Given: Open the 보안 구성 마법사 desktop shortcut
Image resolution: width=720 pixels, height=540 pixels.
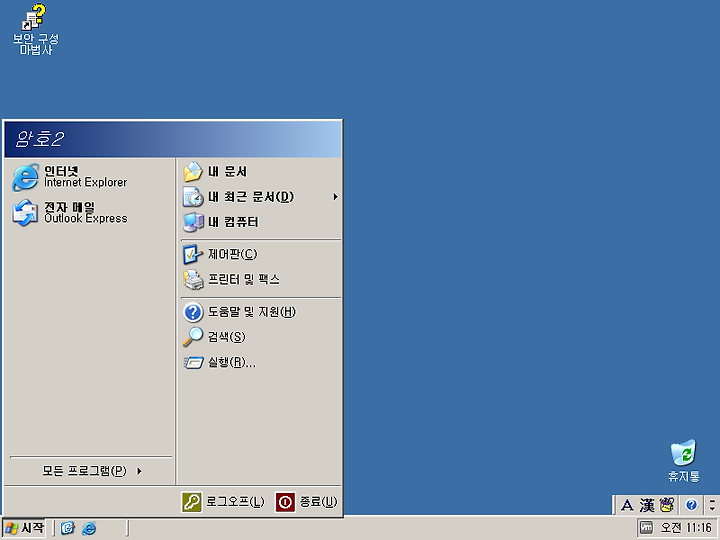Looking at the screenshot, I should [35, 28].
